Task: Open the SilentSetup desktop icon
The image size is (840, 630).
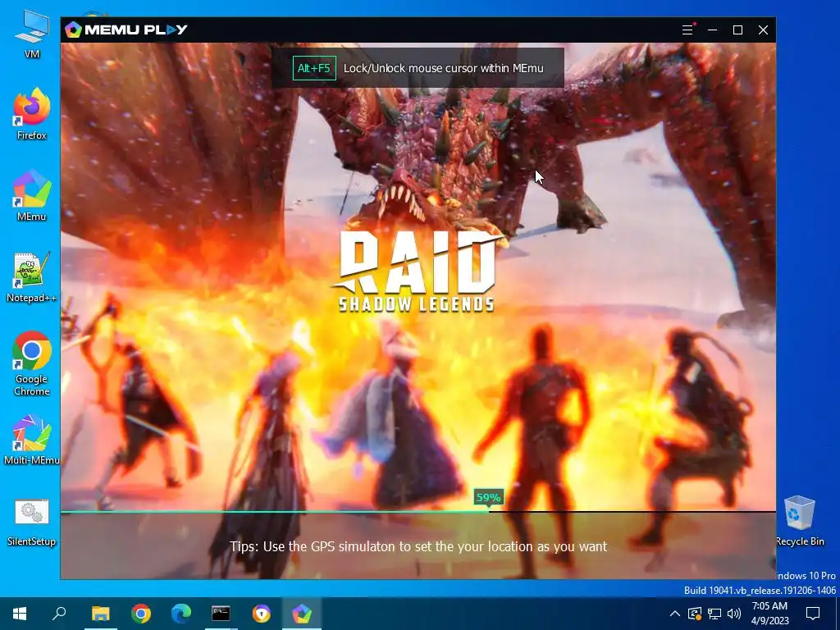Action: click(32, 523)
